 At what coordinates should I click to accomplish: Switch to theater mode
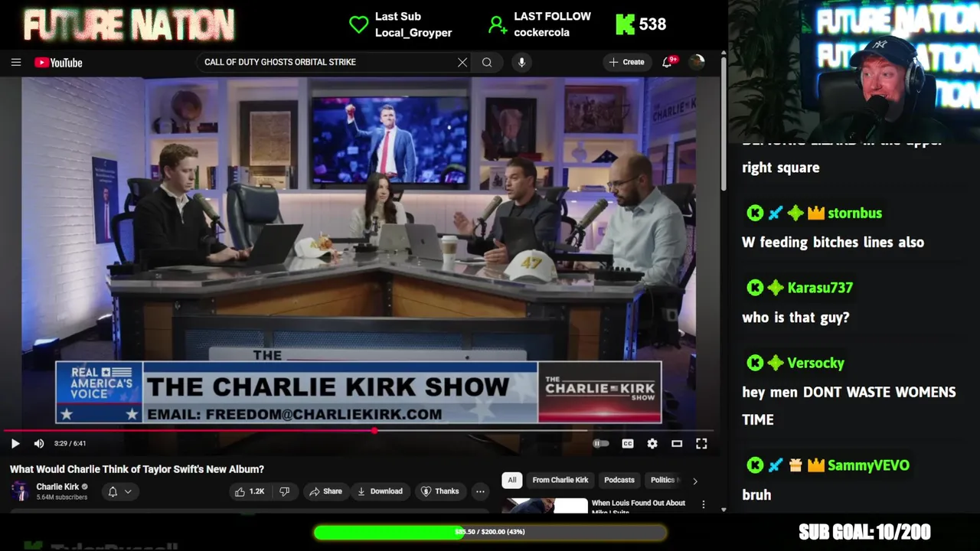pos(677,444)
